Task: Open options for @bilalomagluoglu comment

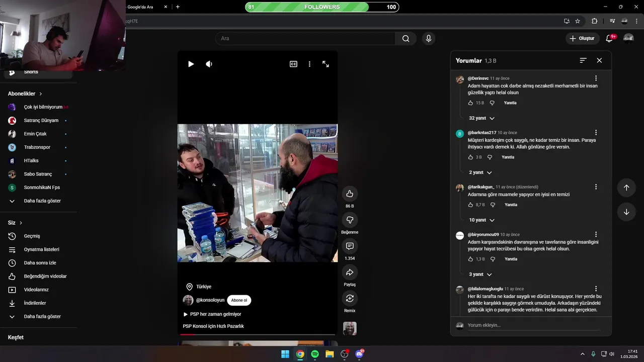Action: (596, 289)
